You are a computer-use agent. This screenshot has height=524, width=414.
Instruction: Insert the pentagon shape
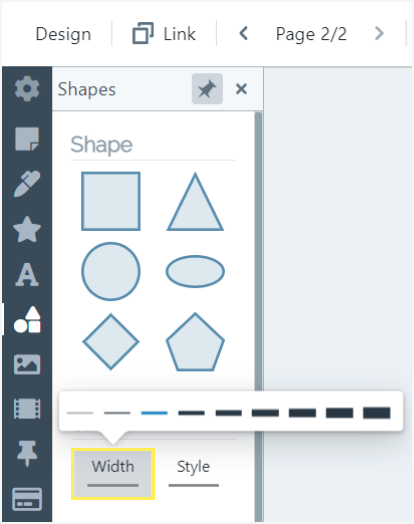[195, 342]
